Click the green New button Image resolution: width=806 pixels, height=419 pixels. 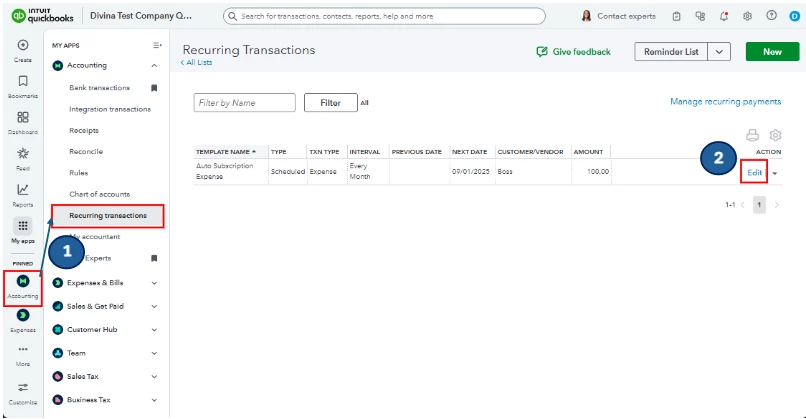[x=772, y=52]
